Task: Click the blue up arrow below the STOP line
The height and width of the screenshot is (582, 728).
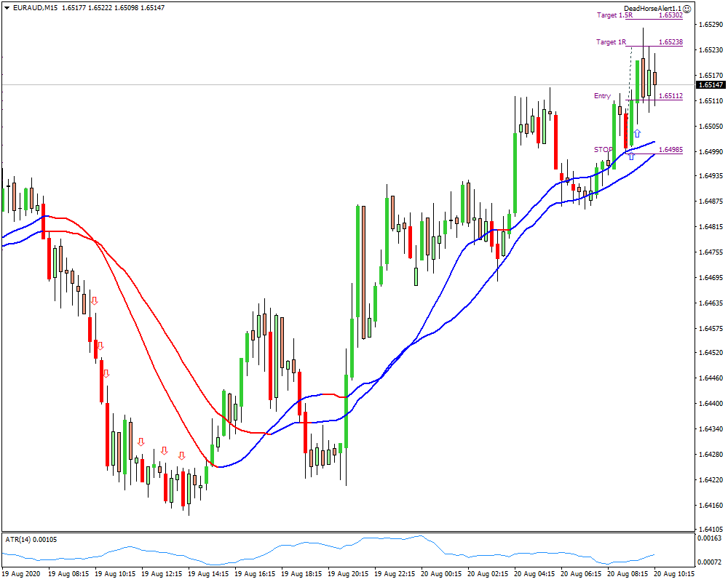Action: click(631, 156)
